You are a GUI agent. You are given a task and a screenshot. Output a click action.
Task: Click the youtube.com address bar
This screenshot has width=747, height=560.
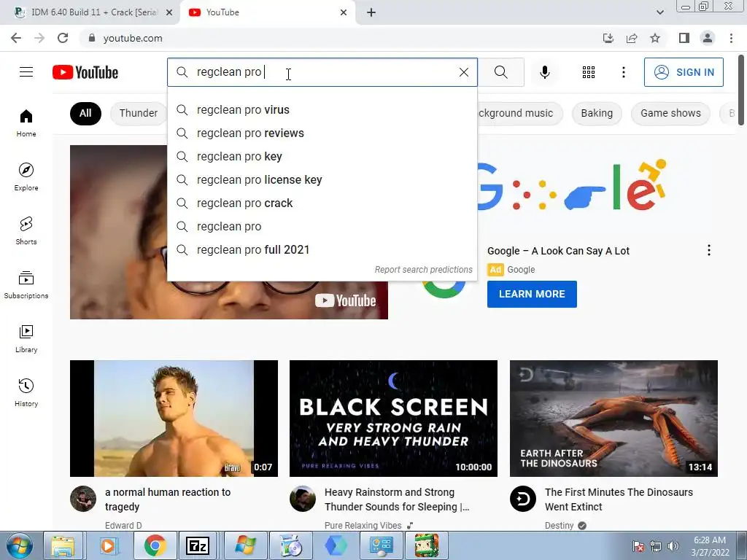coord(338,38)
